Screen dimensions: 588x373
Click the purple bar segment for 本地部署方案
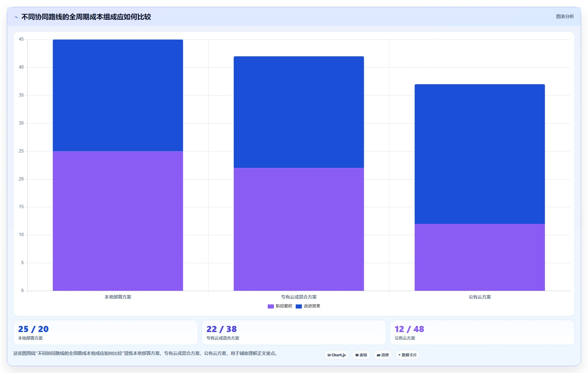point(118,221)
